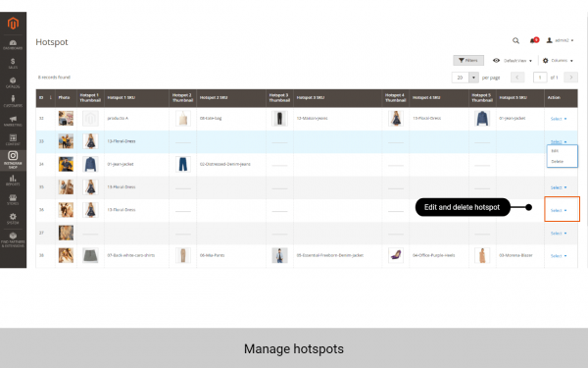
Task: Open the Default View dropdown
Action: click(513, 61)
